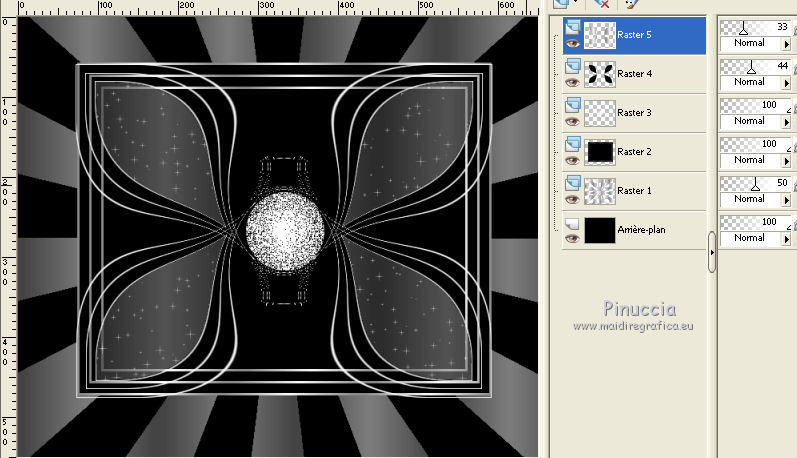
Task: Click the white glowing sphere on the canvas
Action: click(285, 231)
